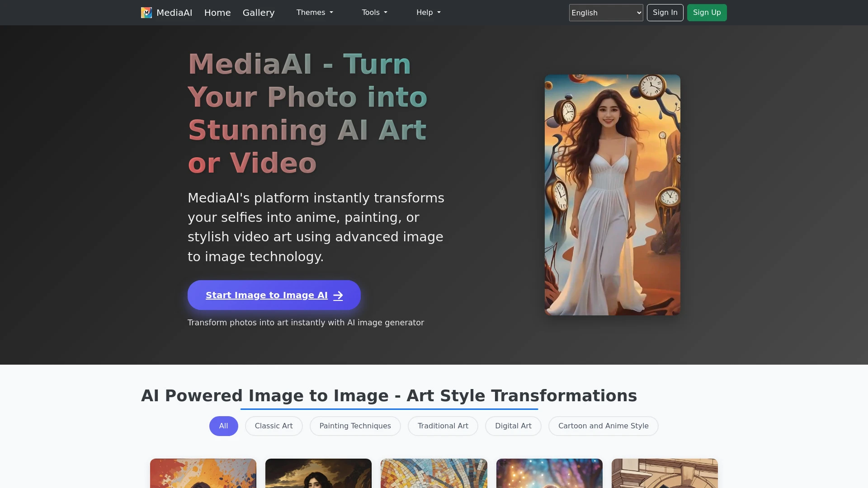868x488 pixels.
Task: Click the hero image of the woman
Action: 612,195
